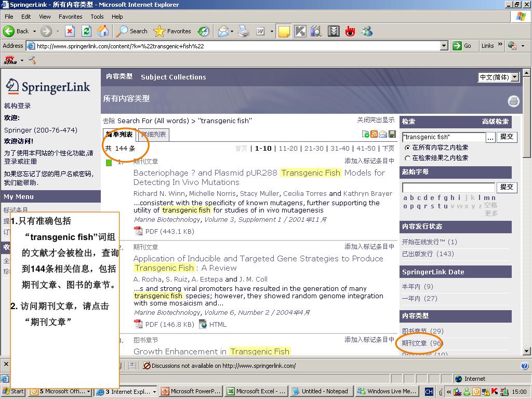
Task: Open the History clock icon
Action: [x=204, y=31]
